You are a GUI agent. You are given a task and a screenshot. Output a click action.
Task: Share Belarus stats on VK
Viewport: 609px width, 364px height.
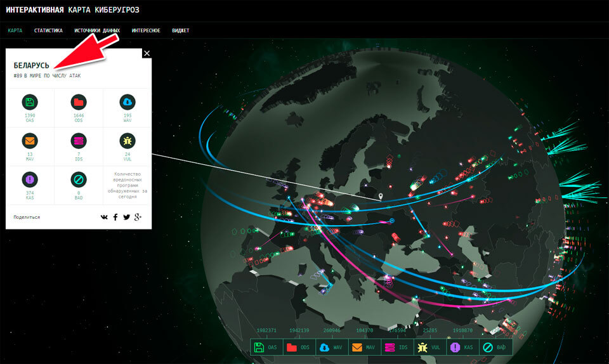click(x=104, y=217)
